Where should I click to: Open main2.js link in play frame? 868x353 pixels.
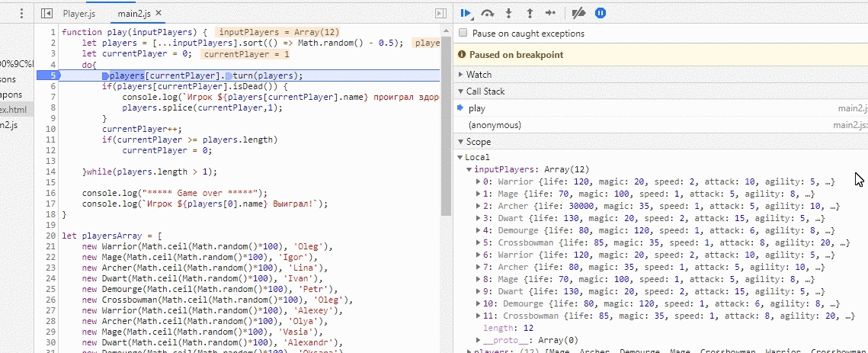852,108
